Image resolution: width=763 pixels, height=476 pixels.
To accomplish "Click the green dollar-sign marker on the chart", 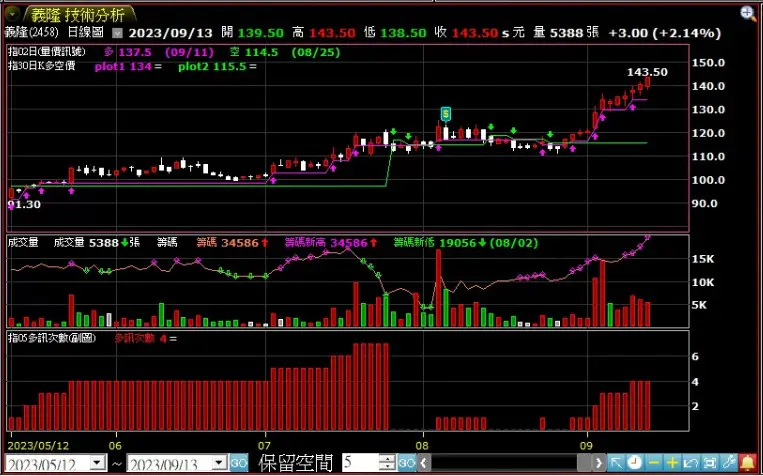I will [x=445, y=114].
